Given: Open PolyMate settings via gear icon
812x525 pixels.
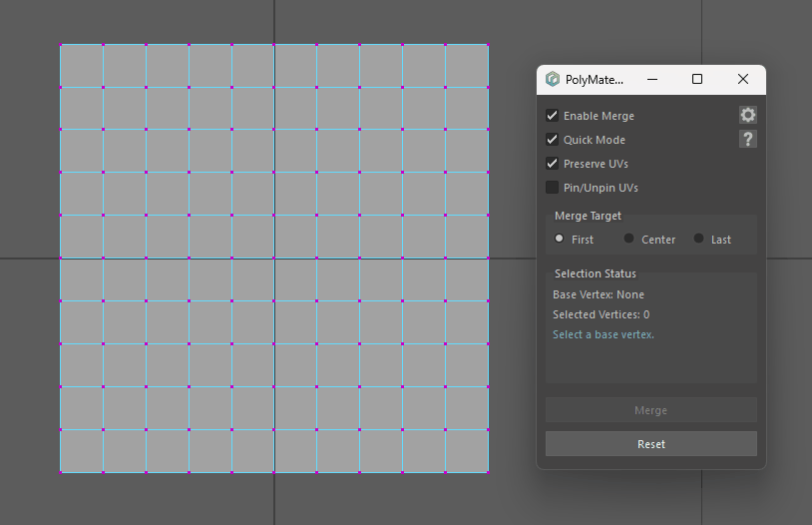Looking at the screenshot, I should click(x=747, y=116).
